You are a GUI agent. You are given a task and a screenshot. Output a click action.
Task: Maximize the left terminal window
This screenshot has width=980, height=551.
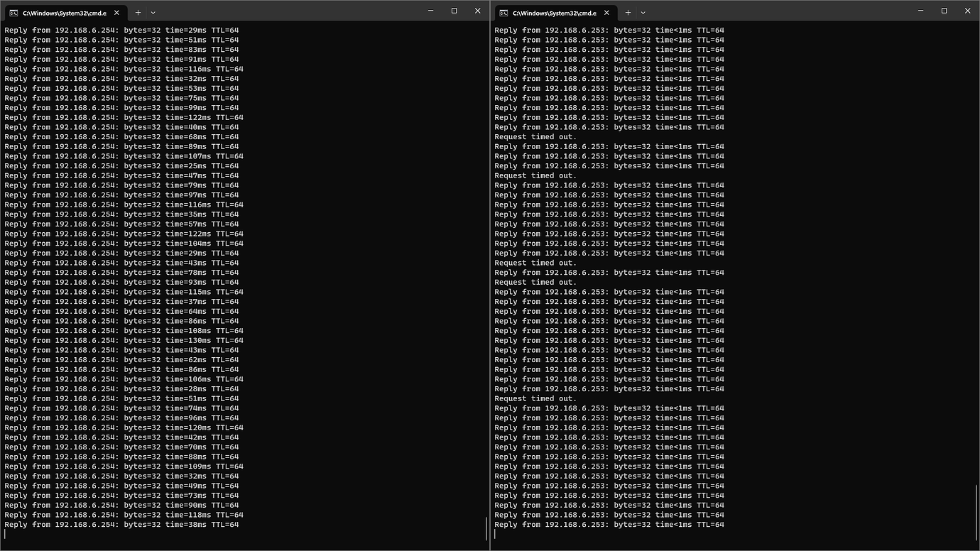(453, 11)
